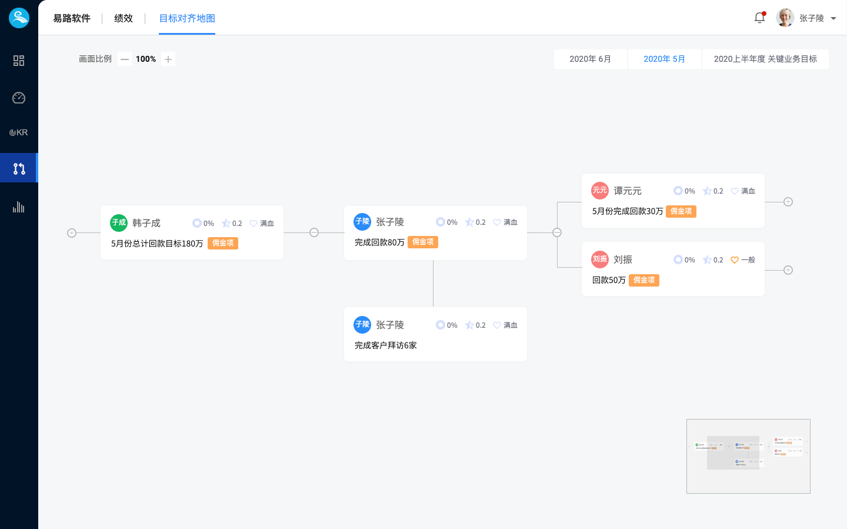
Task: Open the speedometer gauge icon in sidebar
Action: click(x=19, y=98)
